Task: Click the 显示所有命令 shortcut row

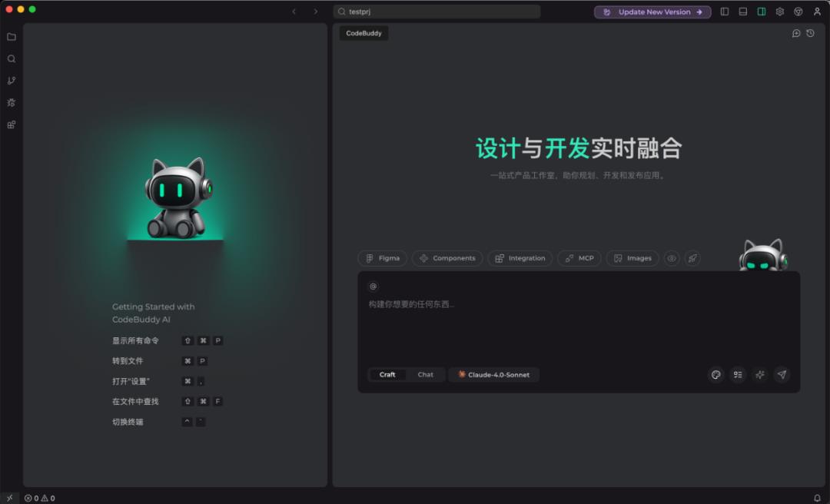Action: click(x=168, y=341)
